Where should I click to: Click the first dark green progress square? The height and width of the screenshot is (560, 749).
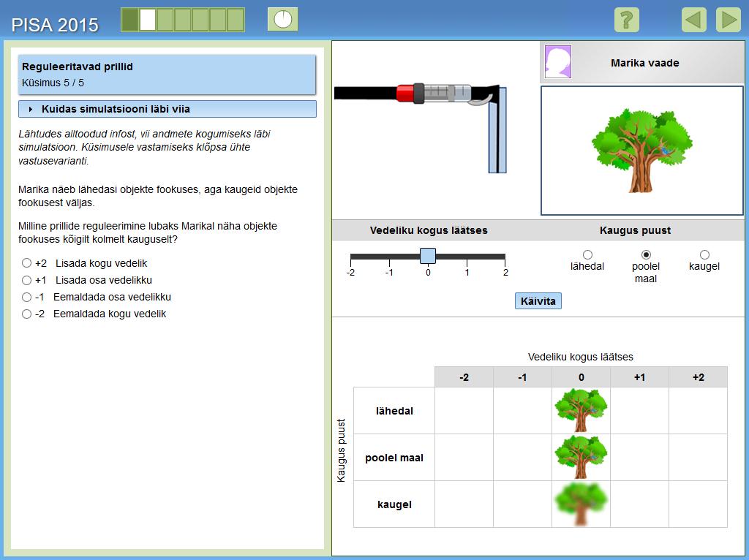(x=130, y=20)
